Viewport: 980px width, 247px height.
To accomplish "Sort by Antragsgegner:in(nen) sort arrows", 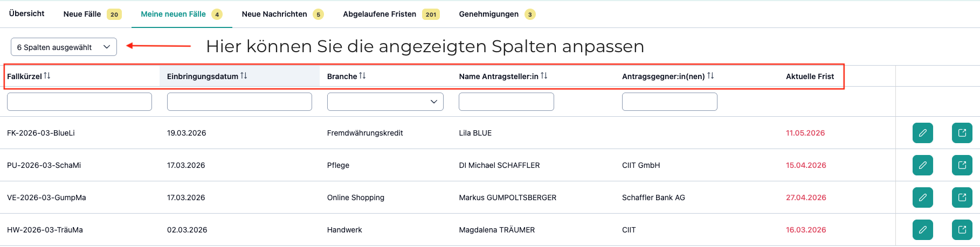I will (x=710, y=76).
